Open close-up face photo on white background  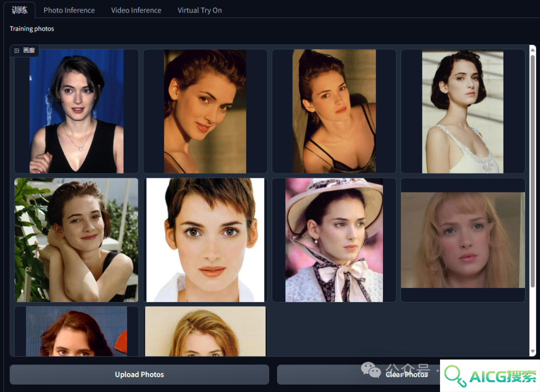(205, 240)
